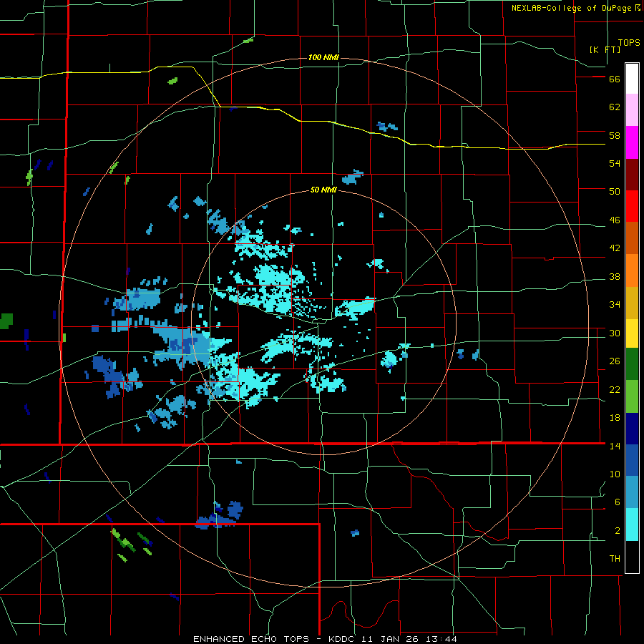Click the '50 NMI' range ring label
This screenshot has width=644, height=644.
tap(323, 190)
